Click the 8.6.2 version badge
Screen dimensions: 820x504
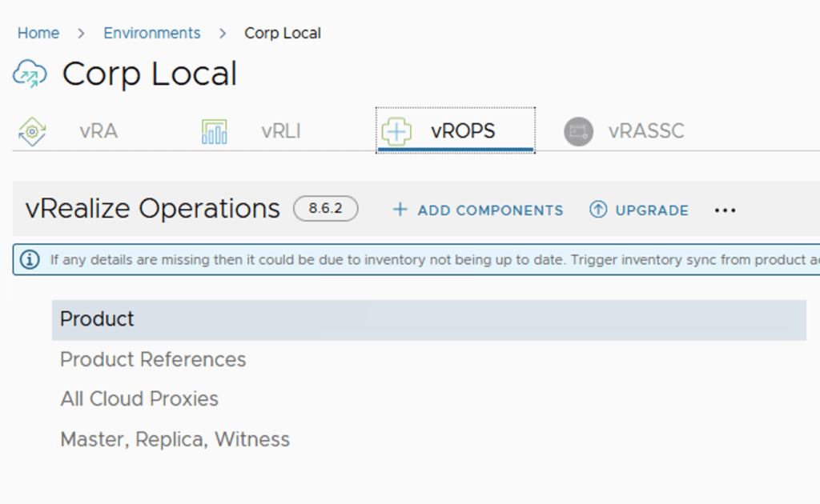coord(325,209)
